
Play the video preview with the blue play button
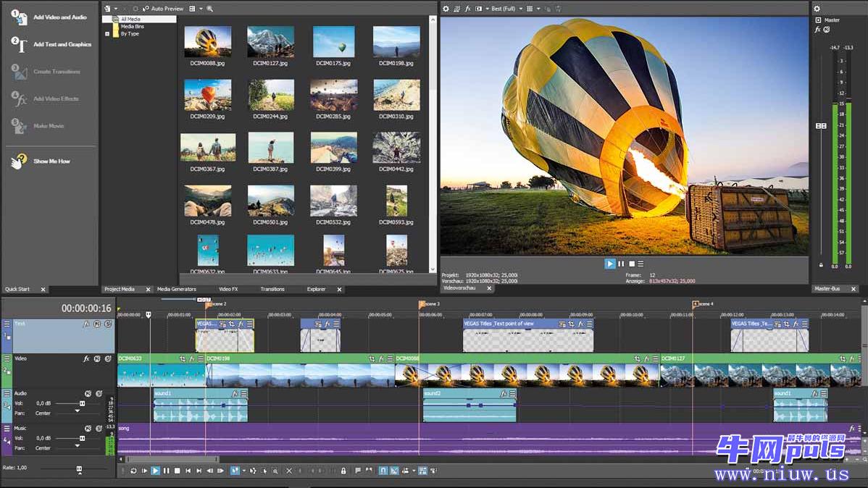click(610, 264)
